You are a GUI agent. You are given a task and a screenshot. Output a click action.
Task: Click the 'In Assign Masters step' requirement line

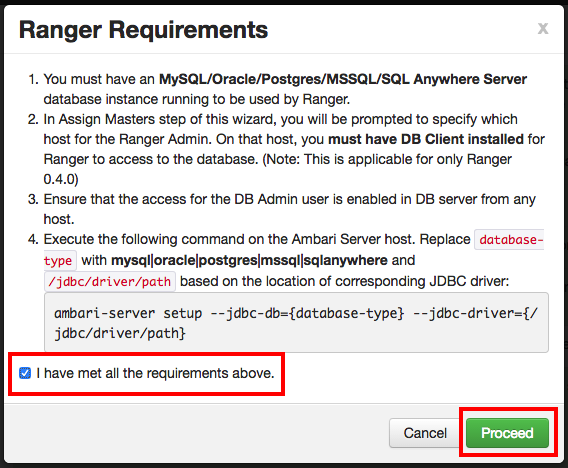point(281,119)
